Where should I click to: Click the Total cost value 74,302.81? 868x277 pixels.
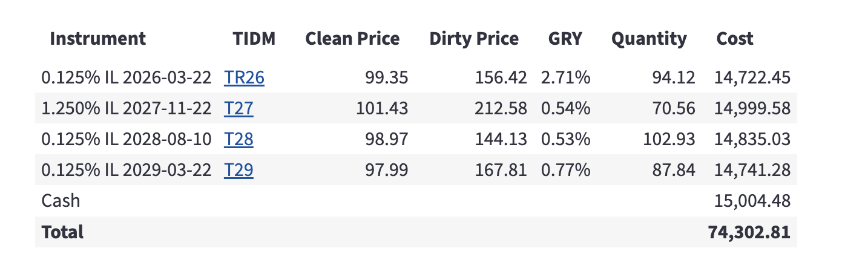(749, 232)
